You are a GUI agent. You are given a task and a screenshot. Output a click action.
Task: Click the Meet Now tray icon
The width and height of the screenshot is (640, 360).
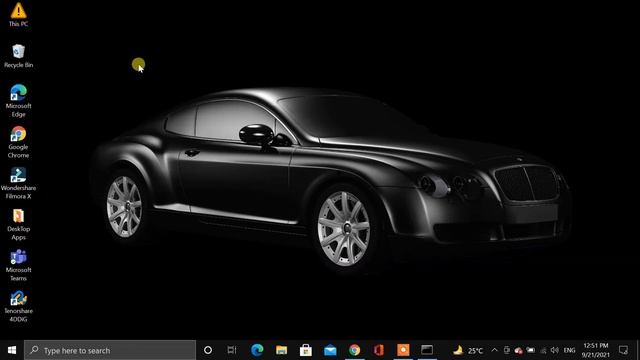pos(507,350)
